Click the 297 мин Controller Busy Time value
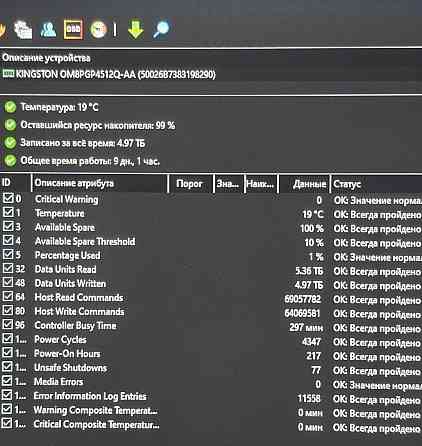The image size is (422, 446). (306, 327)
